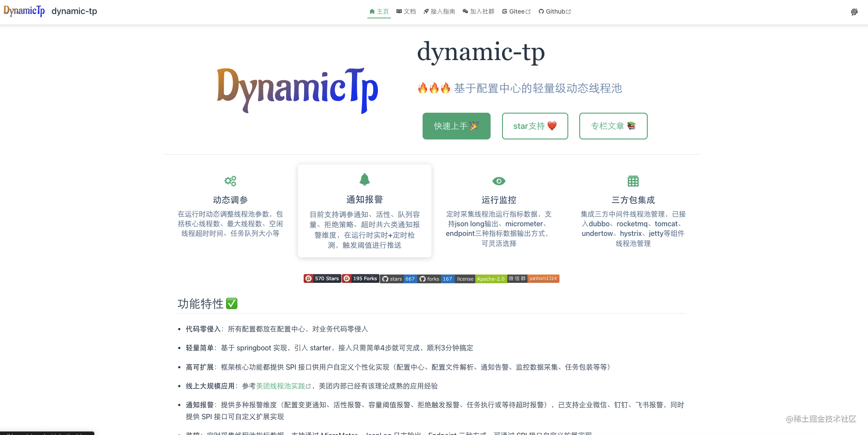Open the dynamic-tp site title link
Image resolution: width=868 pixels, height=435 pixels.
74,11
